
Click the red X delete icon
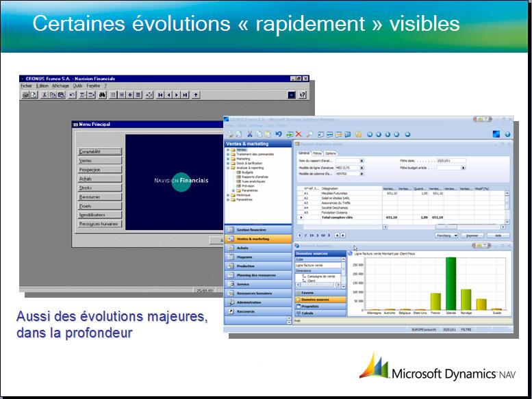tap(298, 134)
